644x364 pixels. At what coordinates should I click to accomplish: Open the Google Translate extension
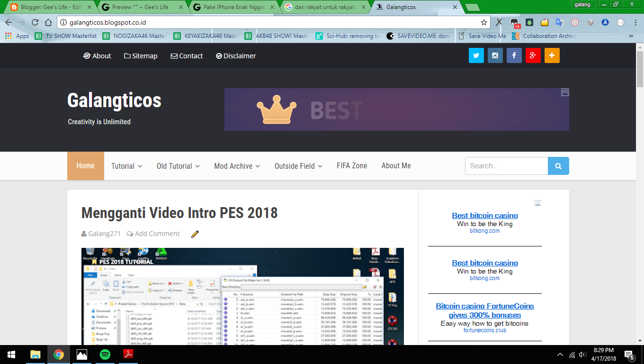point(559,22)
